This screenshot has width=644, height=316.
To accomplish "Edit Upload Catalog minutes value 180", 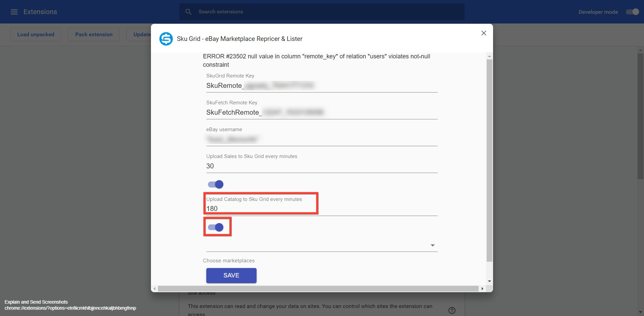I will pyautogui.click(x=322, y=209).
